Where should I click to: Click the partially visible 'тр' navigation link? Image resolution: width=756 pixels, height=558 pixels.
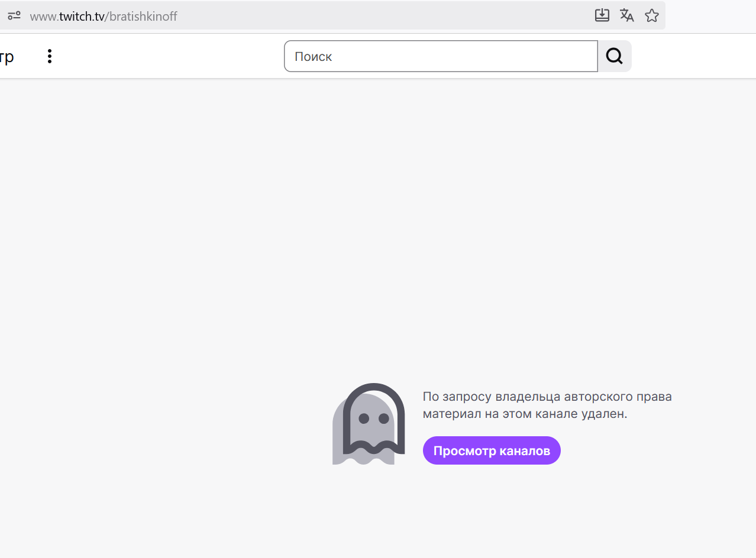click(7, 57)
